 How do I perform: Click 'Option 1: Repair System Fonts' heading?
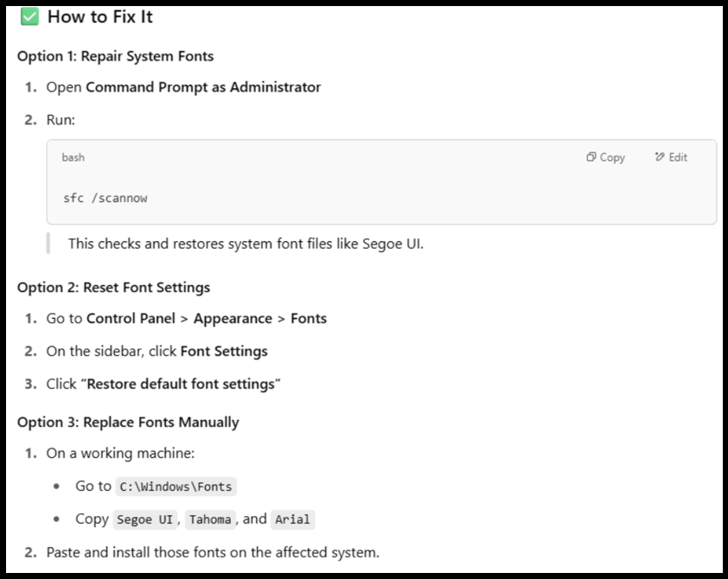pos(116,56)
